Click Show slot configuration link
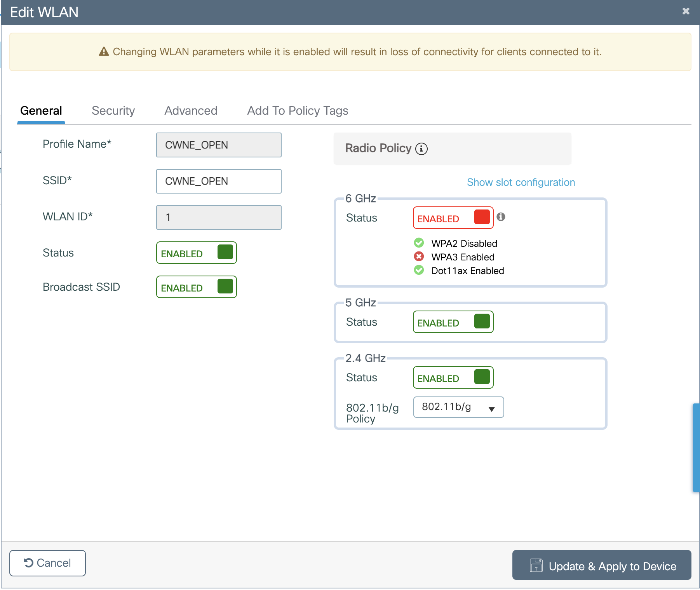Image resolution: width=700 pixels, height=590 pixels. coord(521,183)
